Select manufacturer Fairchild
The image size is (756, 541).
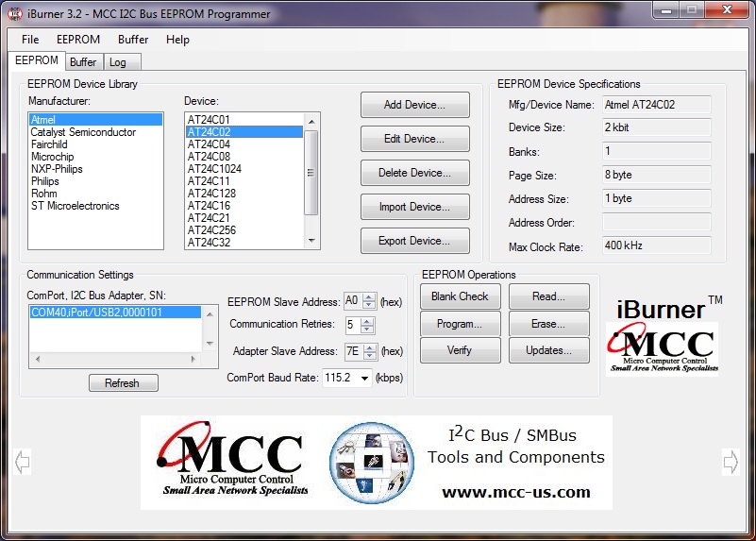click(x=95, y=144)
